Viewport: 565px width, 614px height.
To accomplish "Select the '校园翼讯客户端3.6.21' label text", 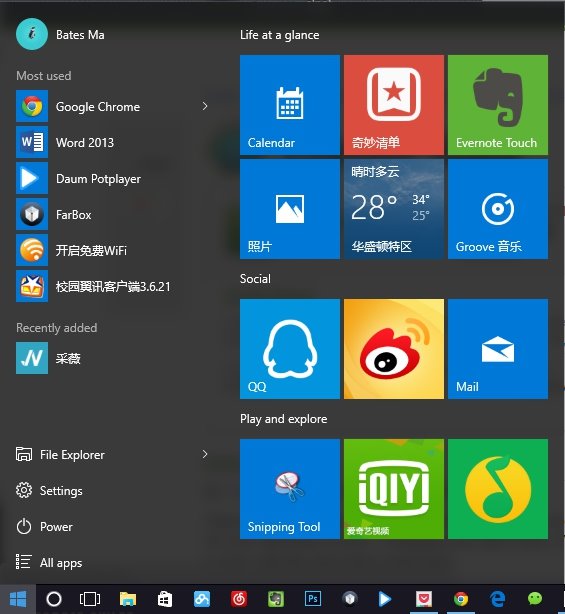I will pyautogui.click(x=113, y=287).
